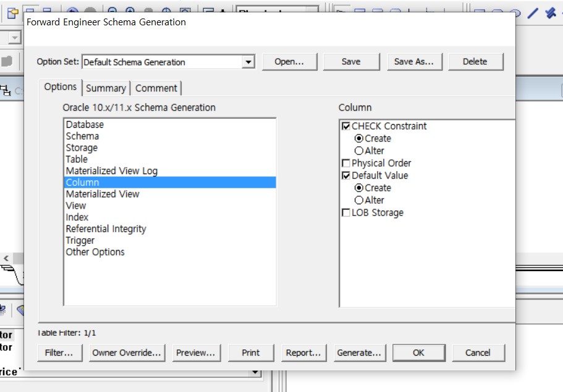Confirm with the OK button
The height and width of the screenshot is (392, 563).
(x=418, y=353)
